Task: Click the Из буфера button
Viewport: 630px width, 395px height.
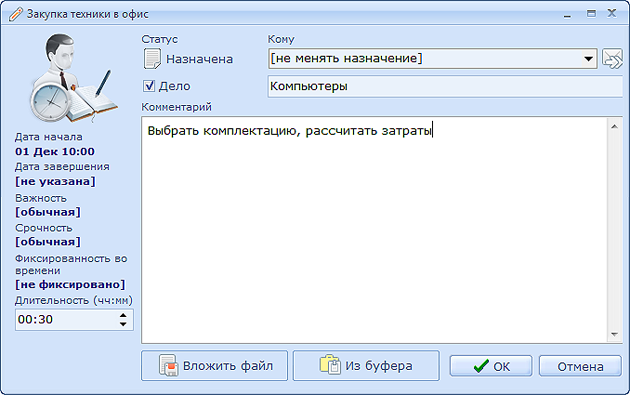Action: point(366,366)
